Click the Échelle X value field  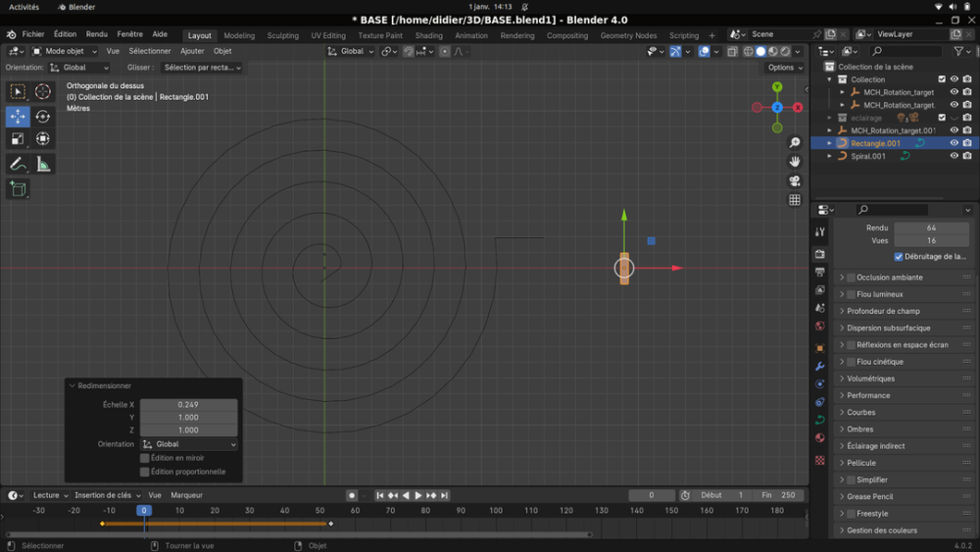pos(188,404)
